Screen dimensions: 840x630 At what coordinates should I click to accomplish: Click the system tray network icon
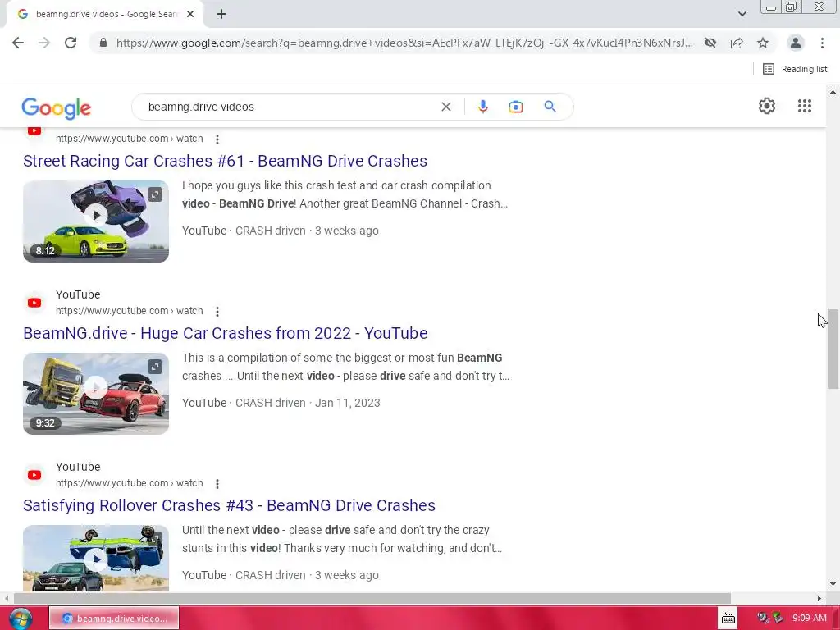click(778, 619)
